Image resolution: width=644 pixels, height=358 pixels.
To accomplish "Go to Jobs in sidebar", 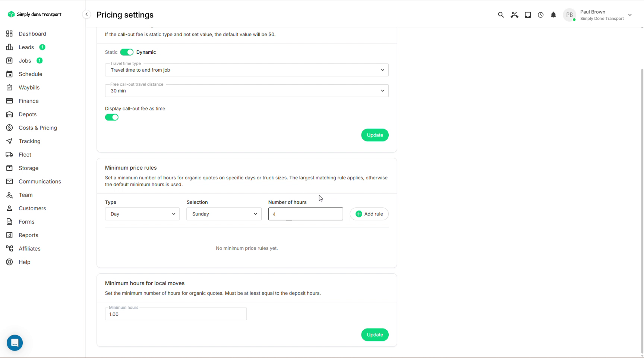I will [25, 60].
